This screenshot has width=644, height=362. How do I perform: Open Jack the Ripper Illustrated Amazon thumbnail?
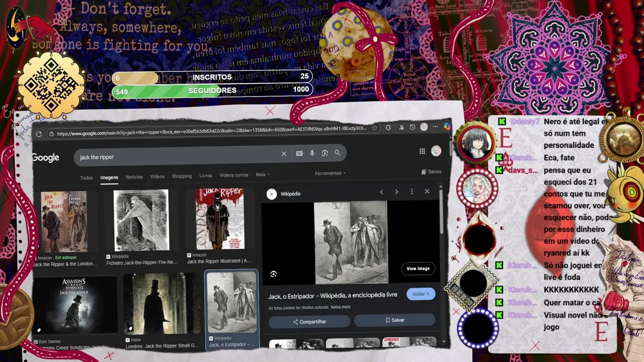pos(220,219)
